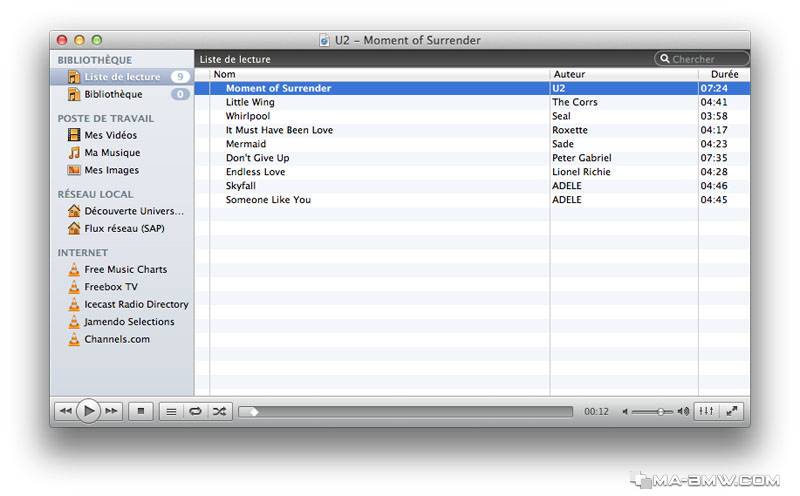
Task: Click author cell Peter Gabriel
Action: pyautogui.click(x=582, y=158)
